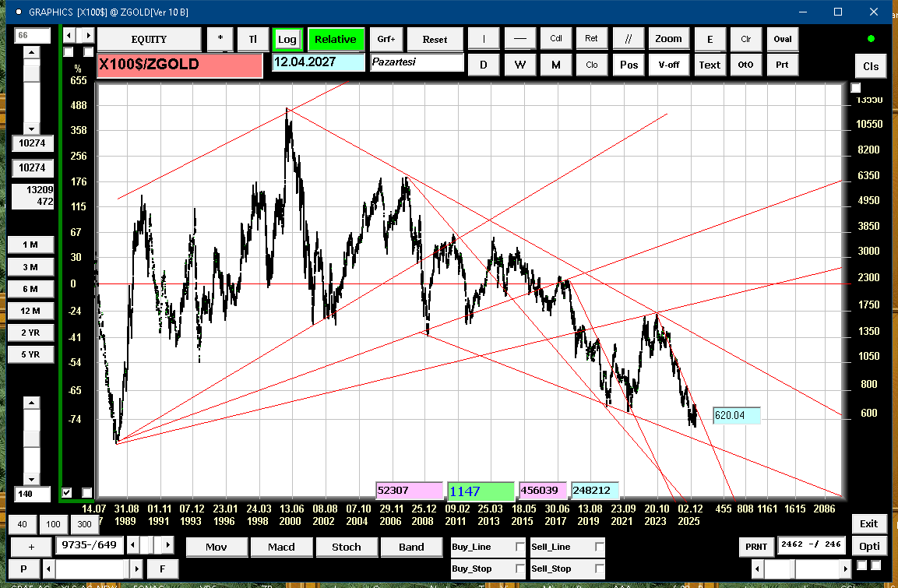898x588 pixels.
Task: Click the down arrow above the 140 field
Action: click(31, 479)
